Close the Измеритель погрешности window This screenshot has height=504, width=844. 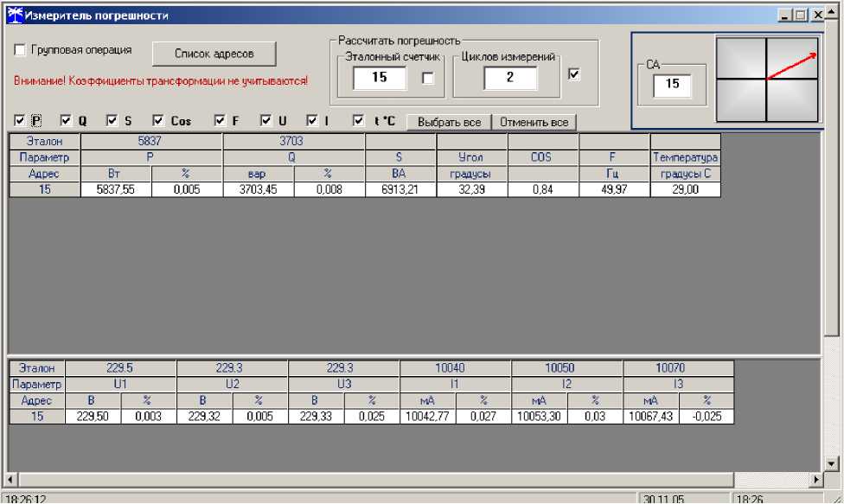(818, 15)
